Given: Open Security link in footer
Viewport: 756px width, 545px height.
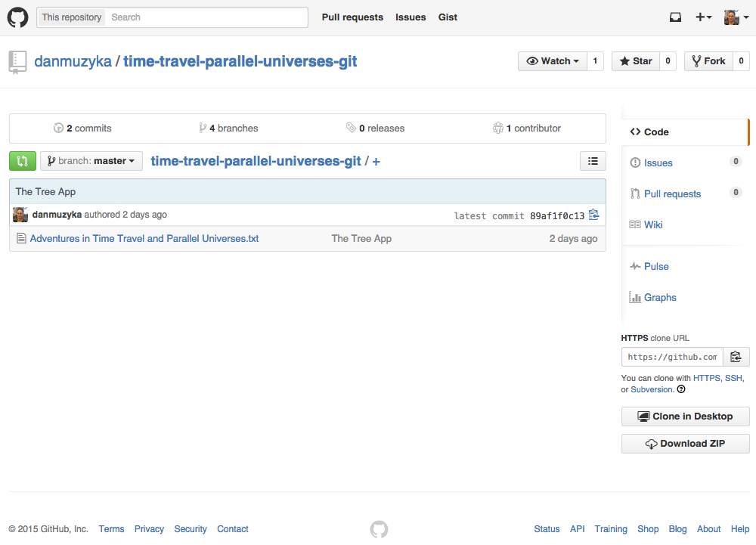Looking at the screenshot, I should tap(191, 529).
